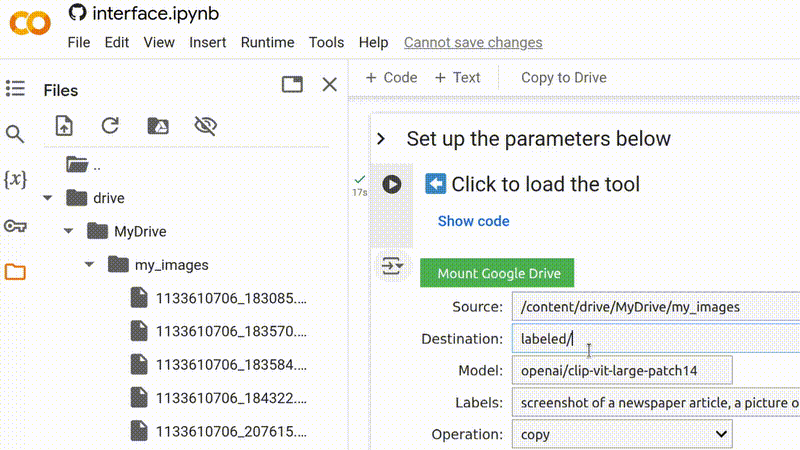Collapse the 'Set up the parameters below' section
Viewport: 800px width, 450px height.
click(381, 139)
